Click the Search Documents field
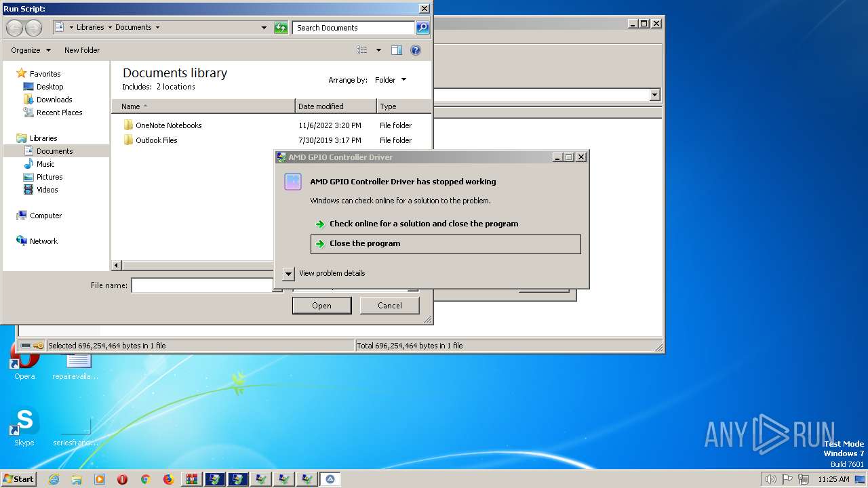Screen dimensions: 868x488 pyautogui.click(x=354, y=28)
